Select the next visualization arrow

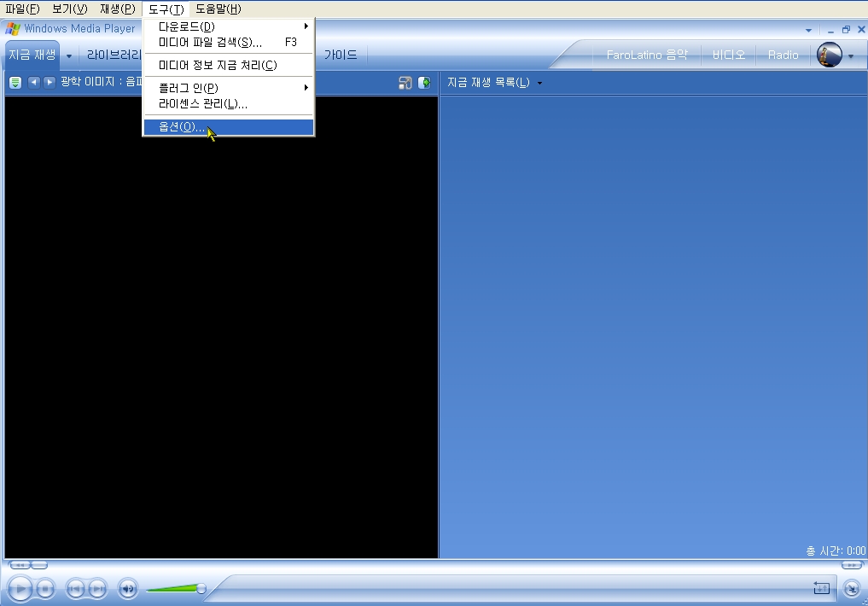pyautogui.click(x=50, y=82)
